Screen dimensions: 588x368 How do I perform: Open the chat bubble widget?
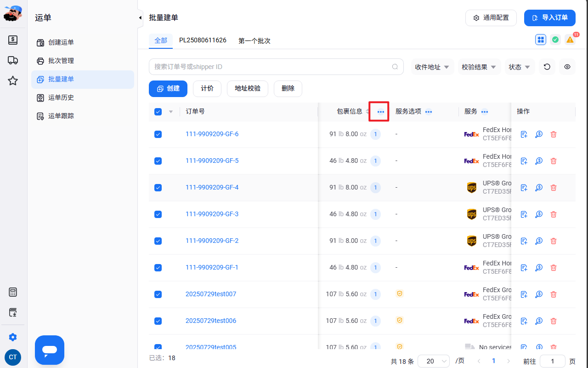(50, 350)
